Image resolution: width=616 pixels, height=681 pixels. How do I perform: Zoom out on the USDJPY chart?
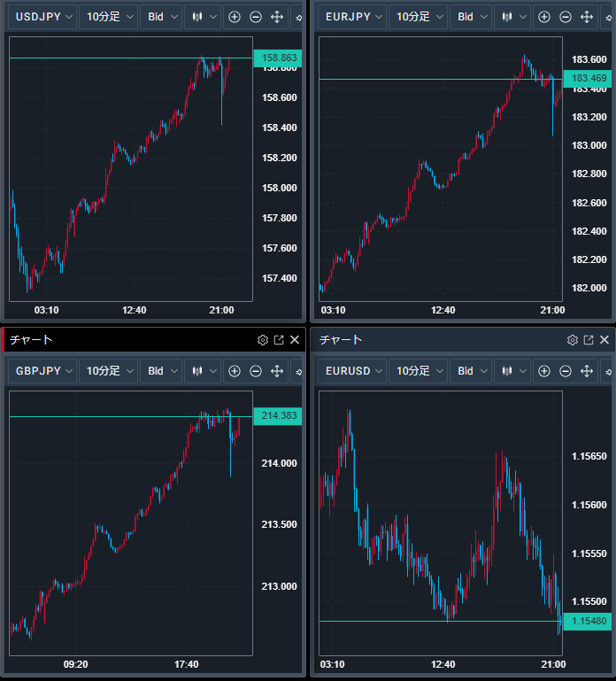click(x=256, y=17)
